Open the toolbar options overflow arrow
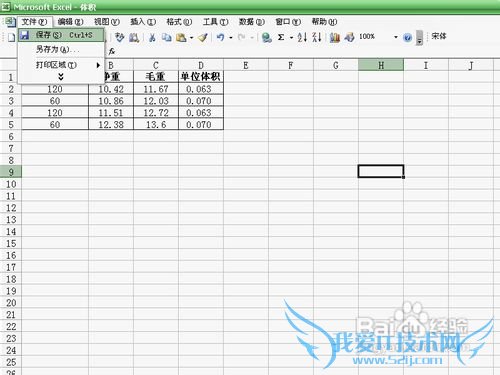 click(x=420, y=38)
